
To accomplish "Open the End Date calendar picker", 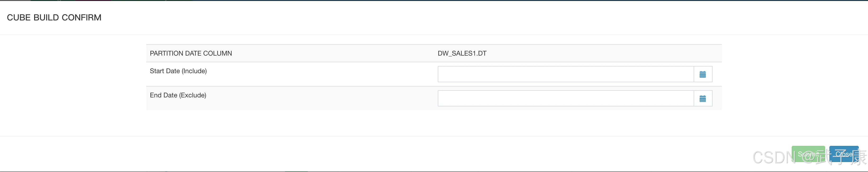I will [703, 99].
